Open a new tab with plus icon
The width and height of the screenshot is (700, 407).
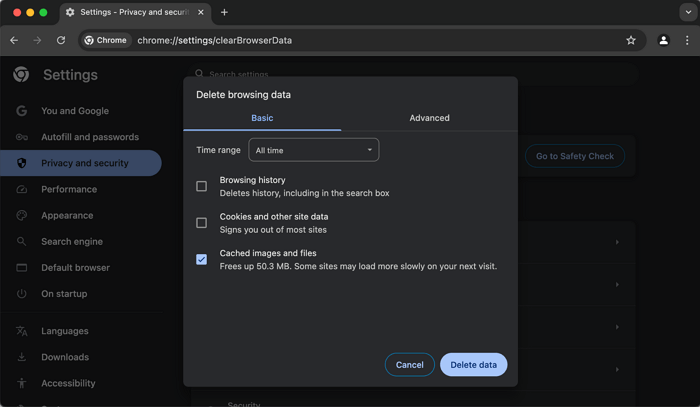pyautogui.click(x=224, y=12)
